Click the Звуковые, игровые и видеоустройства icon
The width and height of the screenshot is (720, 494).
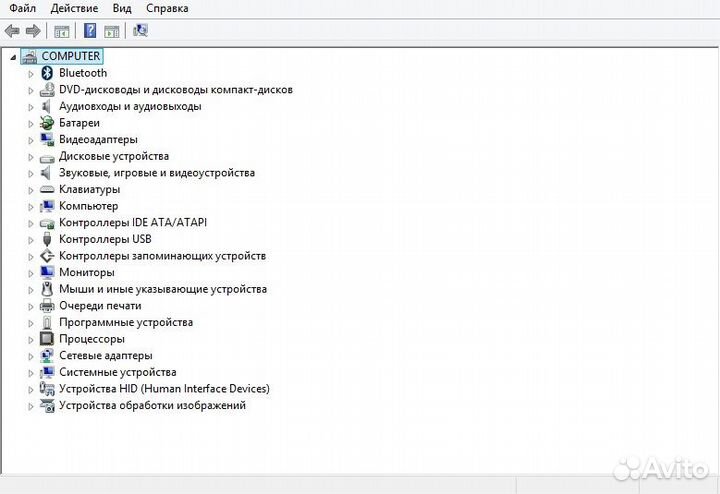(x=46, y=173)
